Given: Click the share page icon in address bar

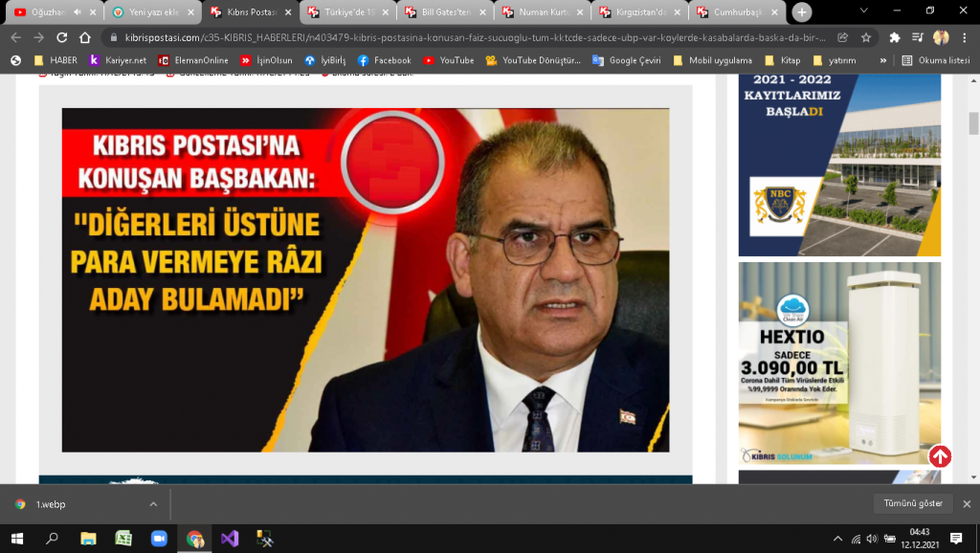Looking at the screenshot, I should (842, 37).
